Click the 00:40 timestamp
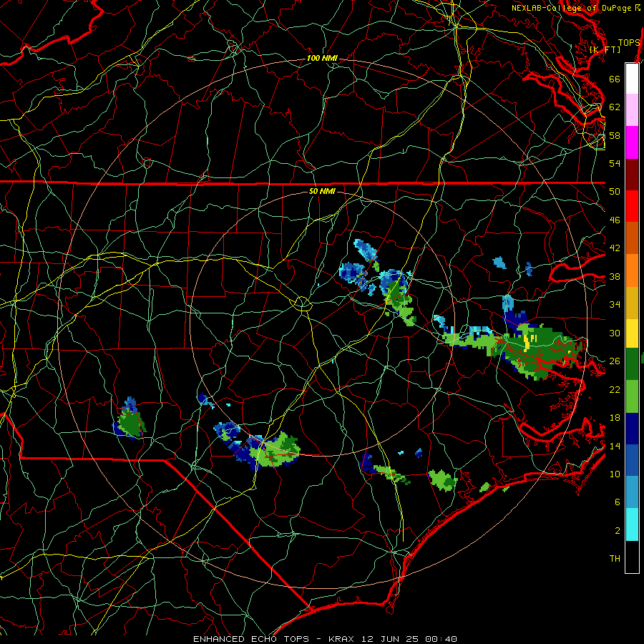The image size is (644, 644). tap(441, 639)
